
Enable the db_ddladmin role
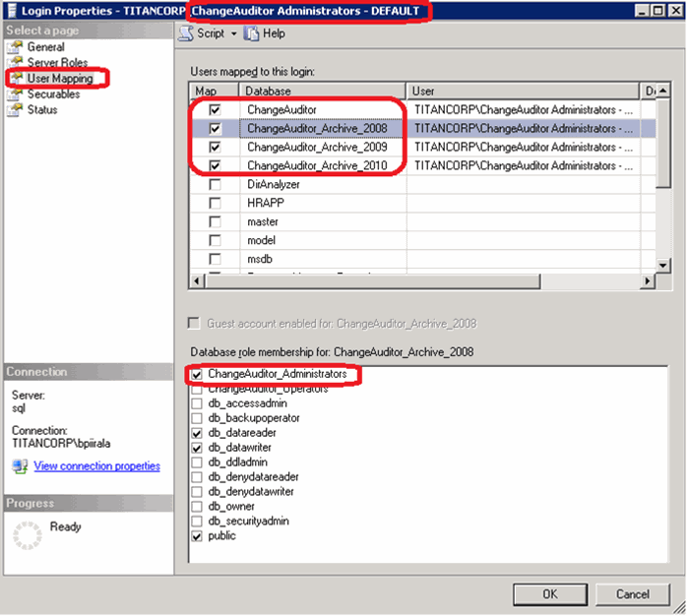pos(197,462)
